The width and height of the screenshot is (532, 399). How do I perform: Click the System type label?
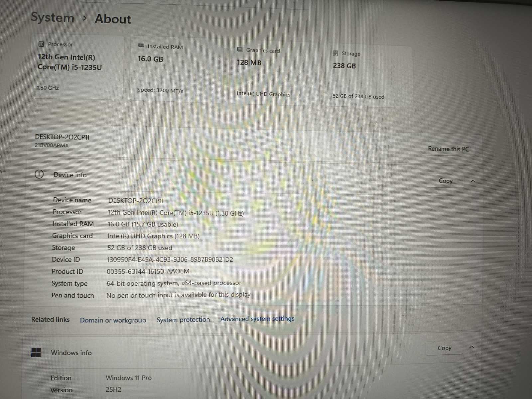coord(69,284)
